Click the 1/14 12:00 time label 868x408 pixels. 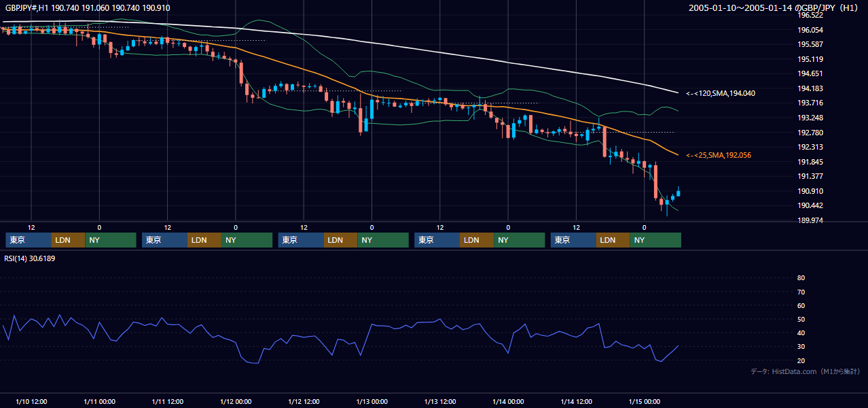576,401
